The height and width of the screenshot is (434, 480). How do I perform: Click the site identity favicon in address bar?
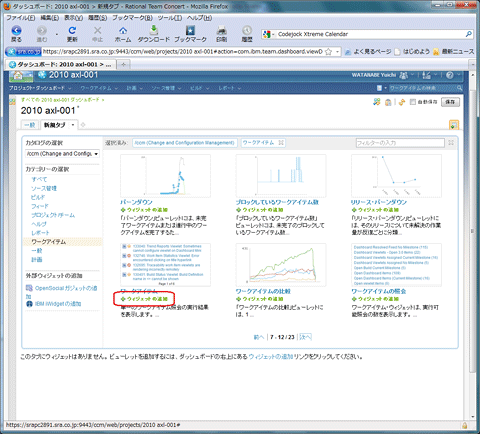(x=23, y=52)
